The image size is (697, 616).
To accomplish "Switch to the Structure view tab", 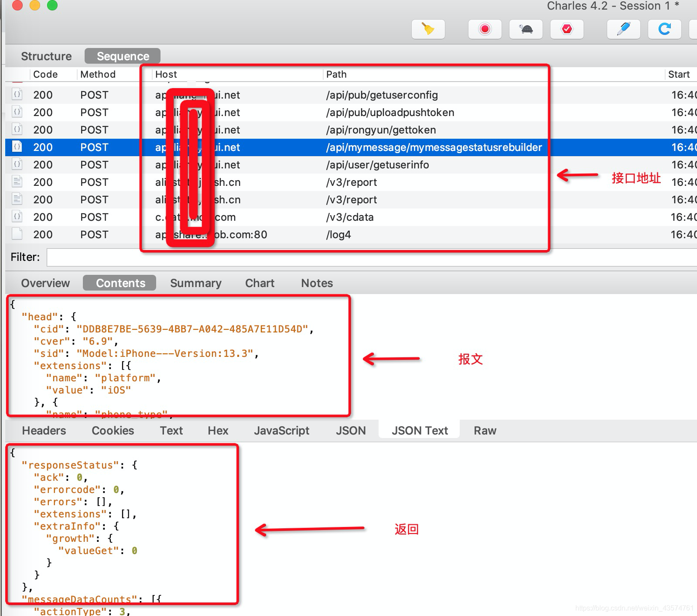I will [46, 56].
